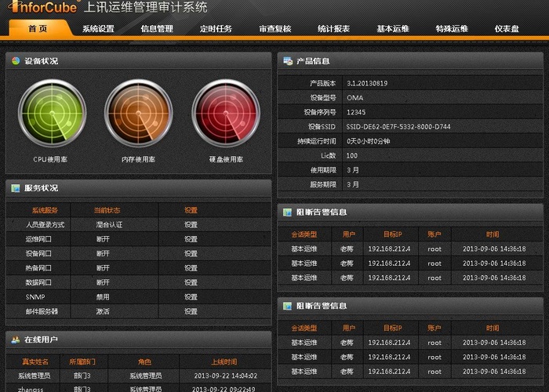Click 设置 for 人员登录方式
549x392 pixels.
click(191, 225)
